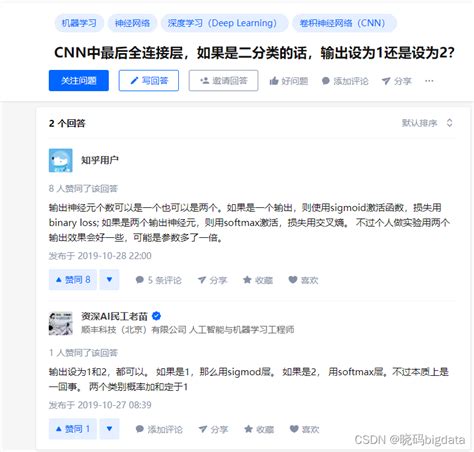The image size is (474, 452).
Task: Click downvote arrow on first answer
Action: coord(109,280)
